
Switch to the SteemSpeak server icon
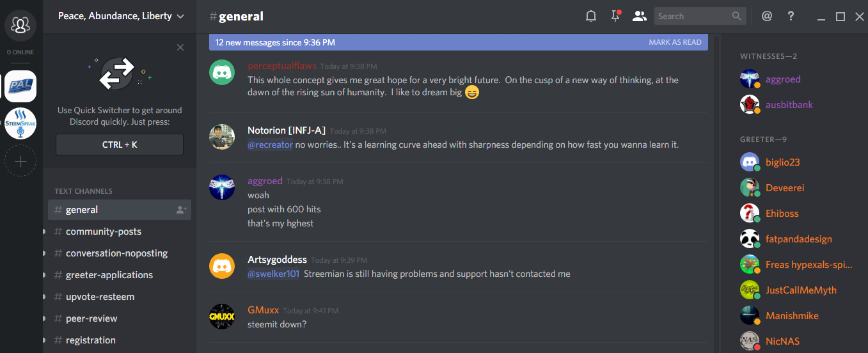[20, 123]
